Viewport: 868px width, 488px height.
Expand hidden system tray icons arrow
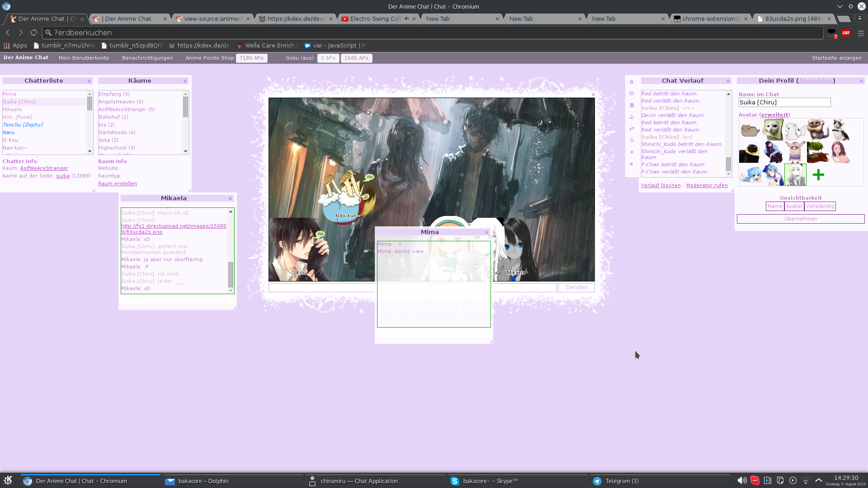click(x=818, y=480)
